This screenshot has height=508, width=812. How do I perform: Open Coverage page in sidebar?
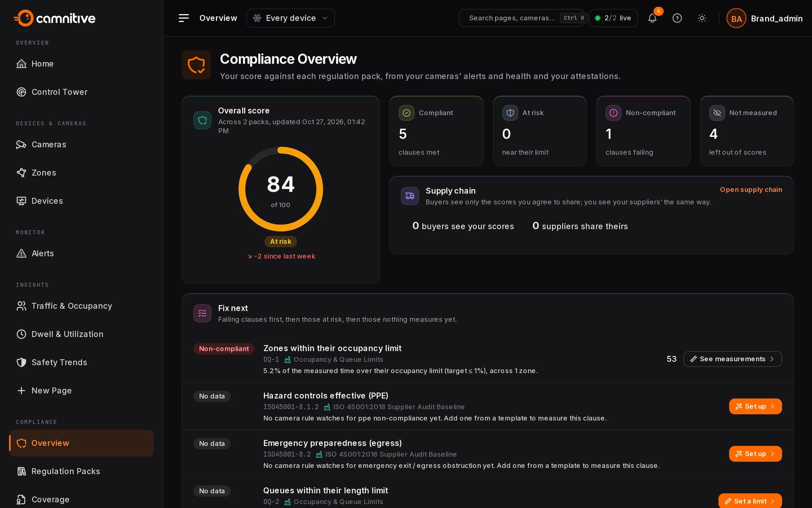pyautogui.click(x=81, y=500)
